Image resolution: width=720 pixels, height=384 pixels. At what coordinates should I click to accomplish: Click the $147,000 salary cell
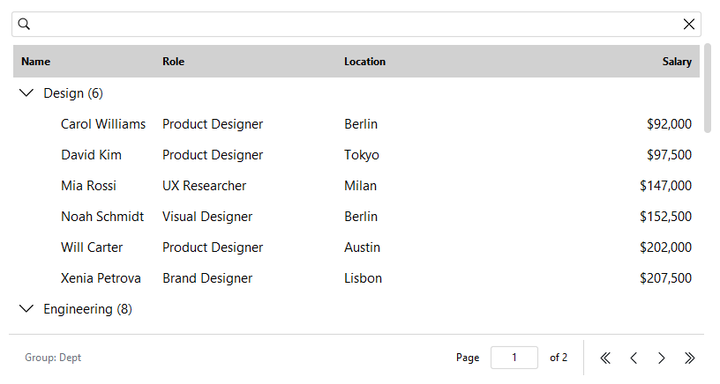point(665,186)
